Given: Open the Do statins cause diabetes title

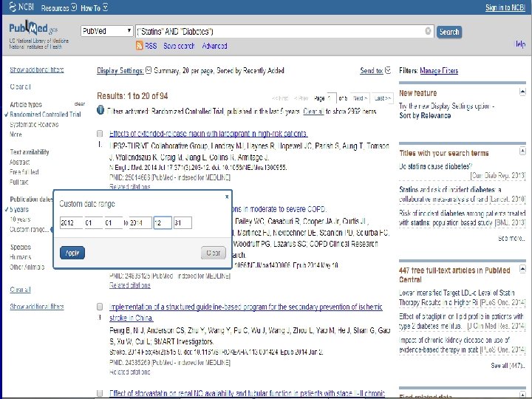Looking at the screenshot, I should point(436,166).
